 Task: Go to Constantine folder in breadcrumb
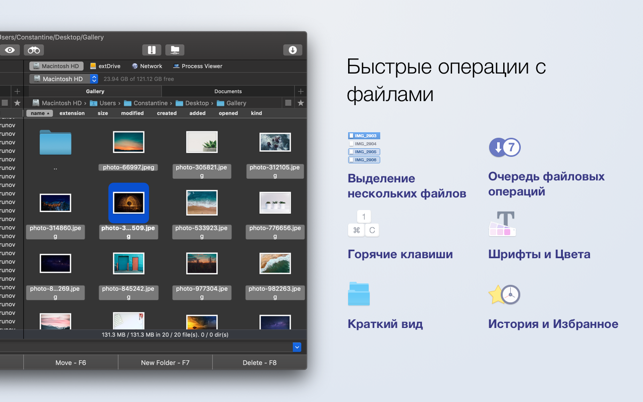(x=146, y=103)
